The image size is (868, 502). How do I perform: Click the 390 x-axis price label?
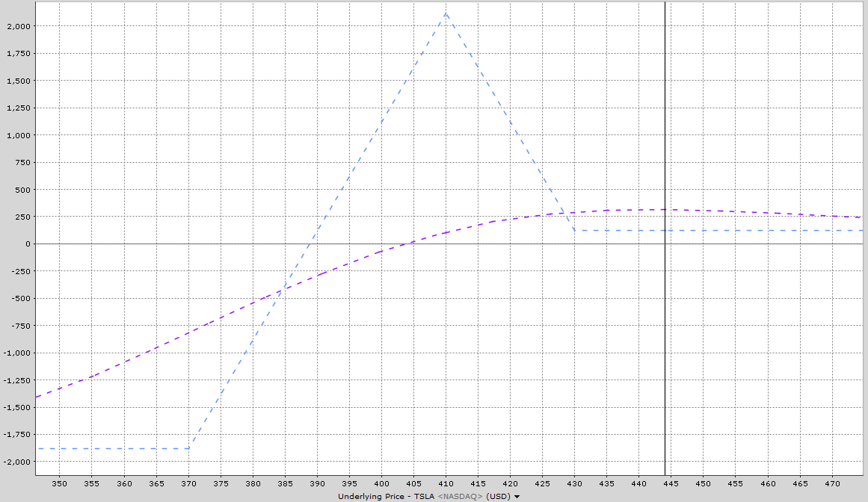[x=317, y=483]
